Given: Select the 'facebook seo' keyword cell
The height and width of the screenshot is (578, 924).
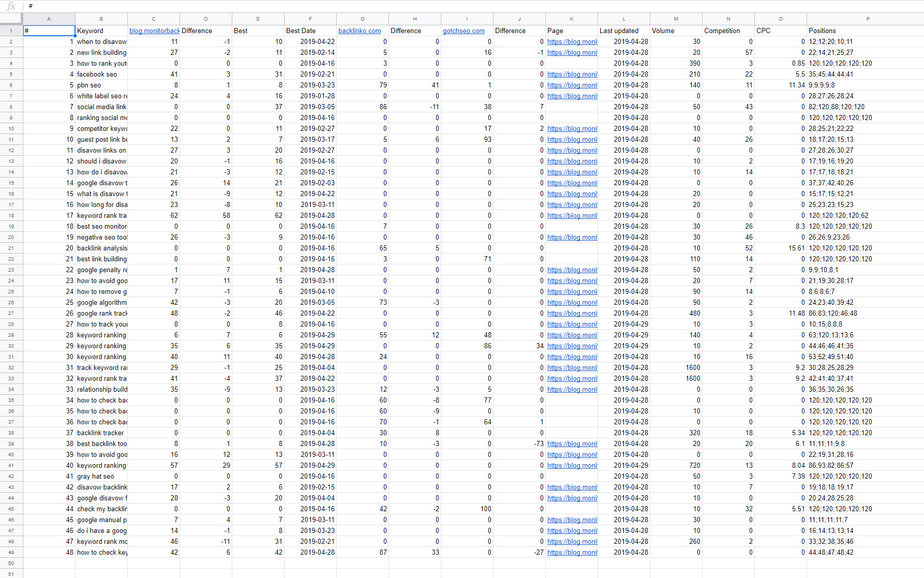Looking at the screenshot, I should click(101, 75).
